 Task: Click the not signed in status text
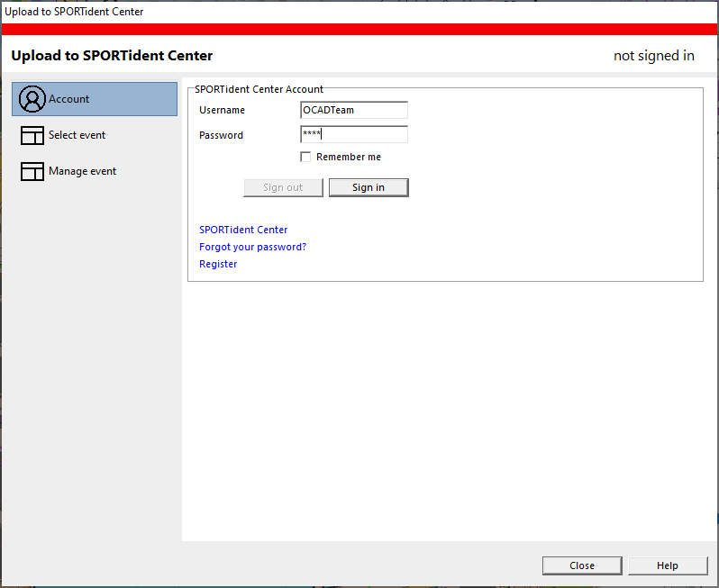[x=654, y=56]
